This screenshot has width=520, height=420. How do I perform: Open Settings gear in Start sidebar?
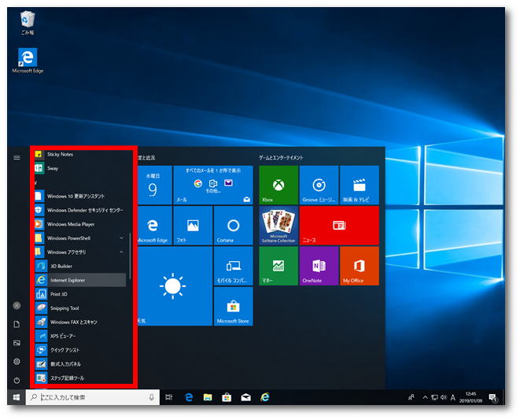click(x=17, y=362)
